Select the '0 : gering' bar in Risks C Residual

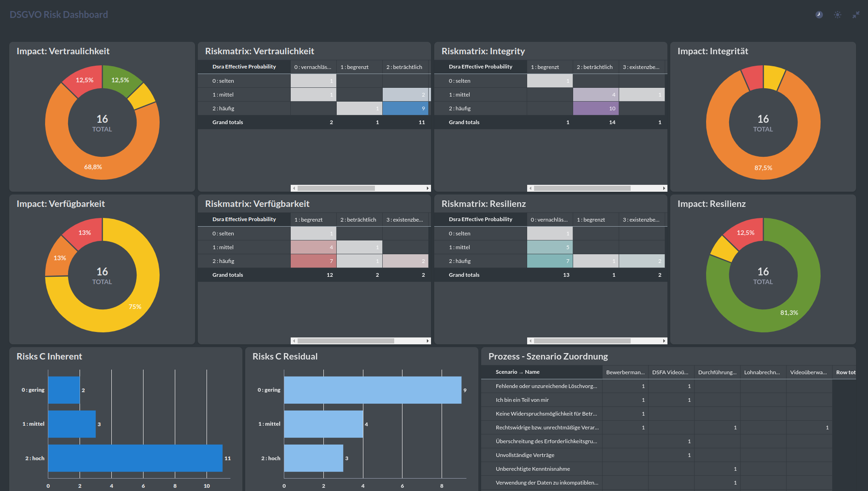tap(372, 390)
